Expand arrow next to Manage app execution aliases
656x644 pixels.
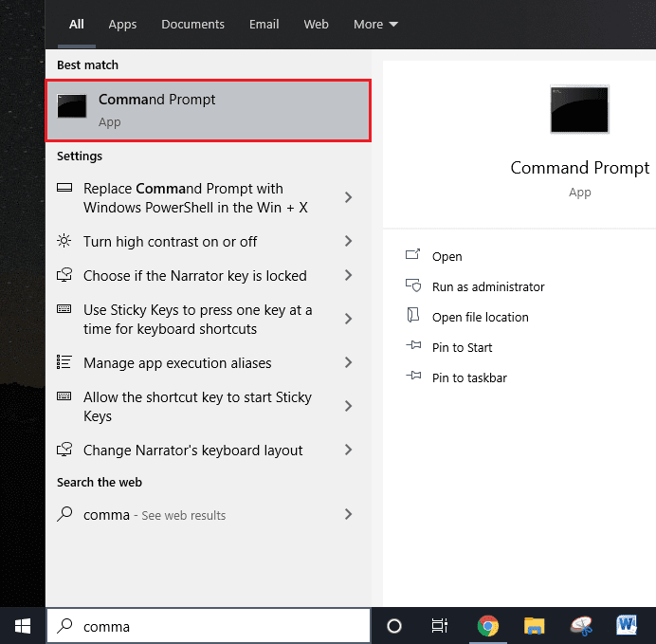tap(348, 362)
